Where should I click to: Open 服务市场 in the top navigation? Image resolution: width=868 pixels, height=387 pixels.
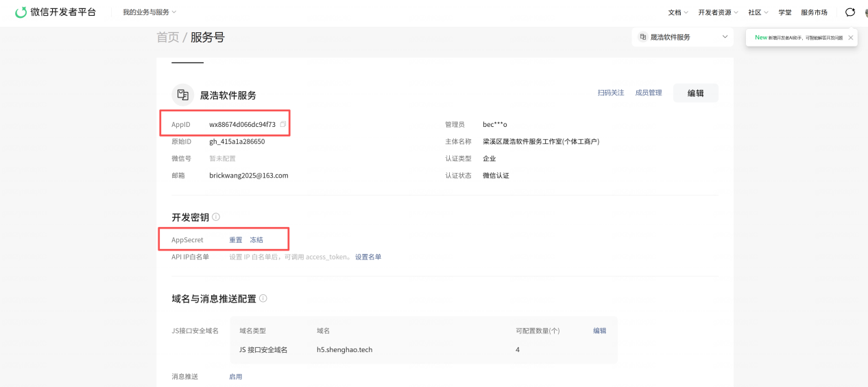point(814,12)
